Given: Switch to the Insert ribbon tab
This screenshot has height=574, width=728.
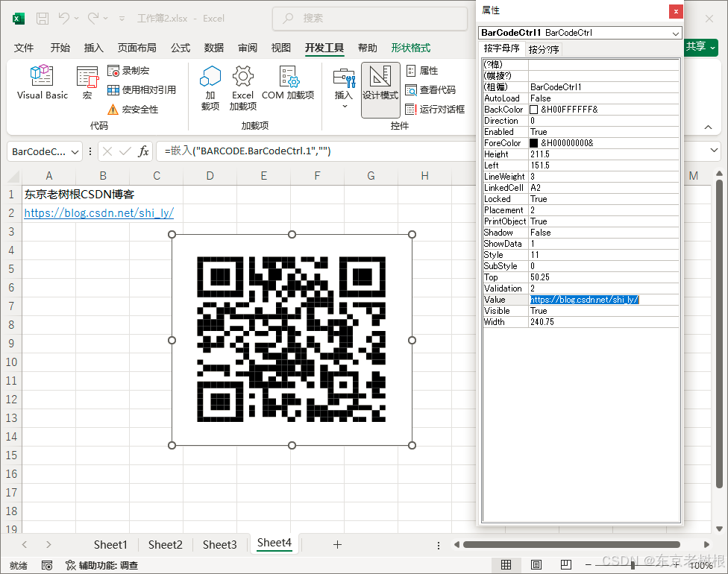Looking at the screenshot, I should pyautogui.click(x=94, y=48).
